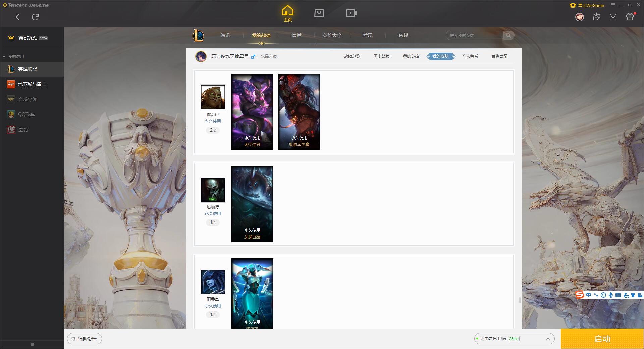The height and width of the screenshot is (349, 644).
Task: Select the 我的皮肤 sub-tab
Action: click(x=440, y=56)
